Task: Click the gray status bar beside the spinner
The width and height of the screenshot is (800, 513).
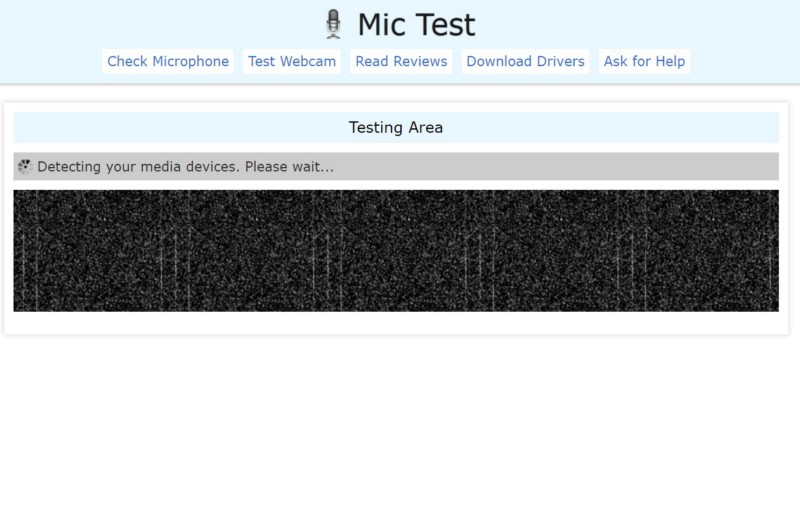Action: coord(396,166)
